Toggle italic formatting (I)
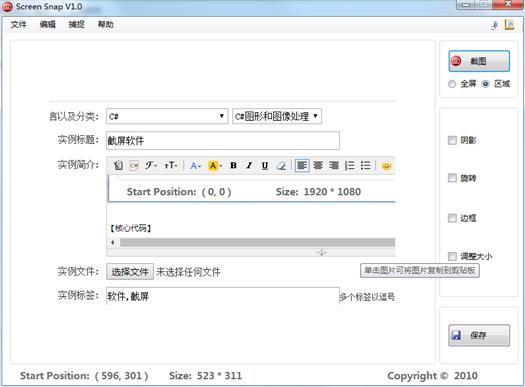This screenshot has height=387, width=525. click(x=249, y=165)
